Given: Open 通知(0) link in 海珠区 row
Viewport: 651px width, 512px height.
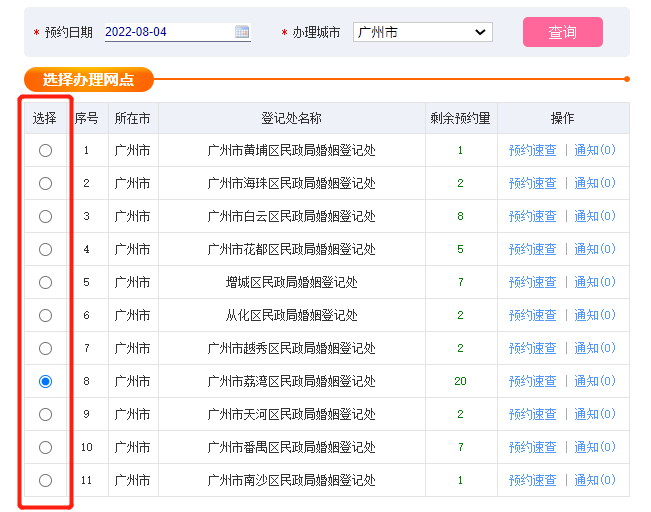Looking at the screenshot, I should point(594,183).
